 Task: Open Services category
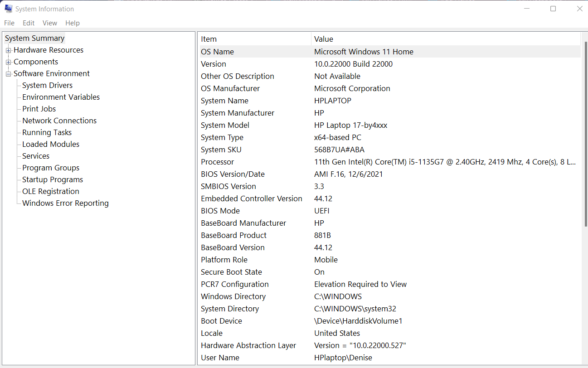pos(36,156)
